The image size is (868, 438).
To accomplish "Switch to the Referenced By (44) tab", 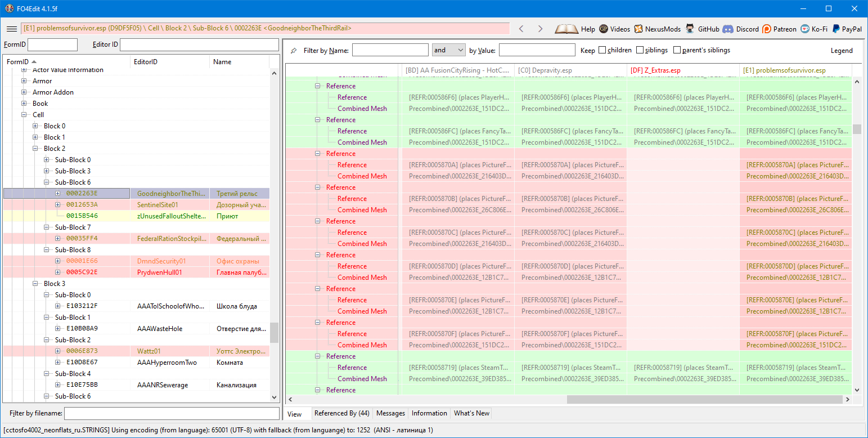I will pyautogui.click(x=341, y=413).
